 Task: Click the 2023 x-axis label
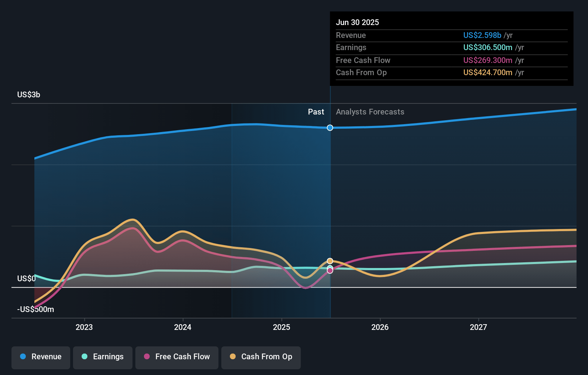84,327
